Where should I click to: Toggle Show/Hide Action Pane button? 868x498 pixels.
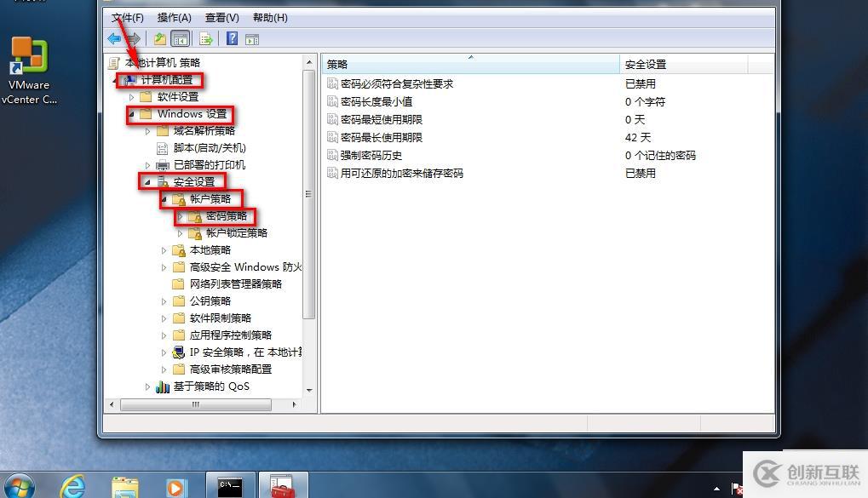(x=252, y=39)
